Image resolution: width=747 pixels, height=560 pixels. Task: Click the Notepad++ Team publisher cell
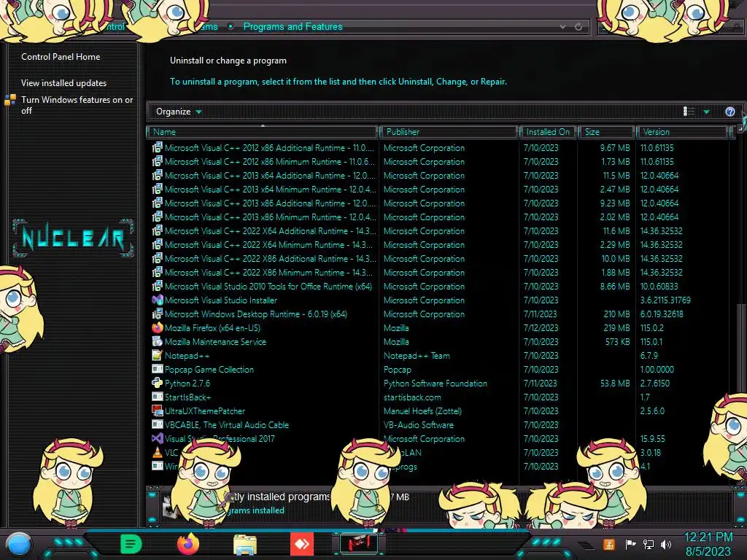(417, 356)
